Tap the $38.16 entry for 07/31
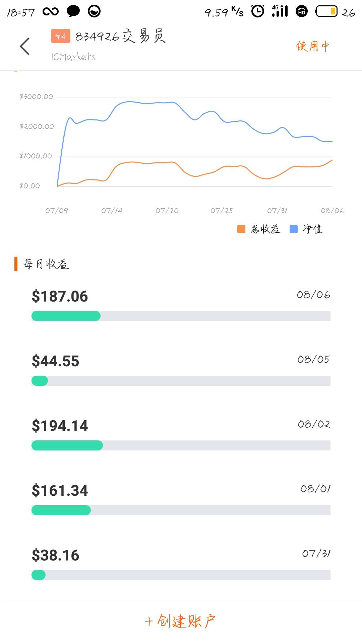The height and width of the screenshot is (644, 362). point(56,555)
